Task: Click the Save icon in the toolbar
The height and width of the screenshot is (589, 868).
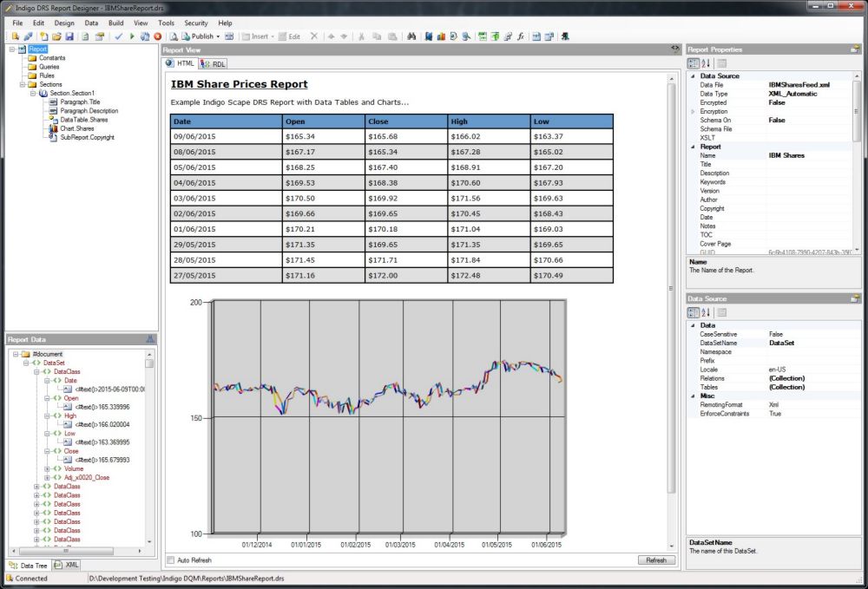Action: [69, 37]
